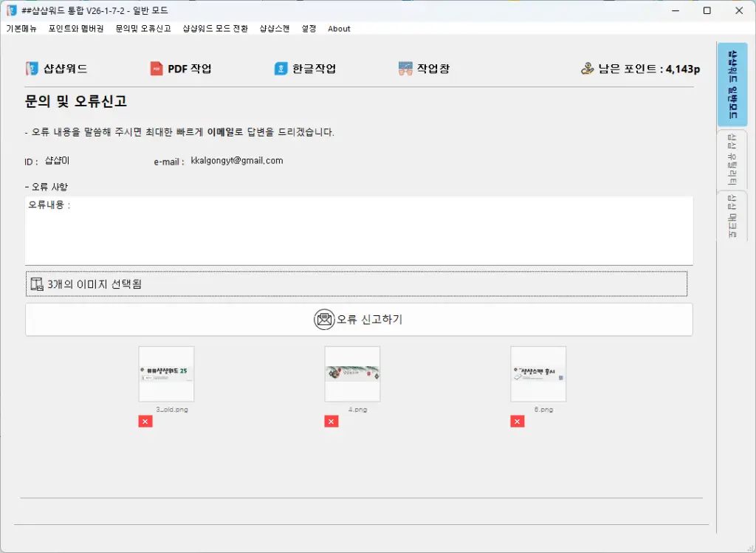Viewport: 756px width, 553px height.
Task: Click into the 오류내용 text area
Action: point(359,233)
